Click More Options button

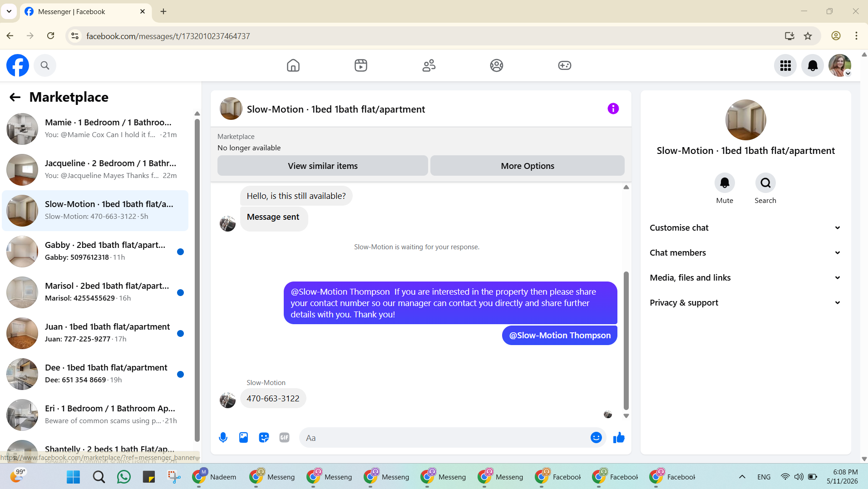pyautogui.click(x=528, y=166)
